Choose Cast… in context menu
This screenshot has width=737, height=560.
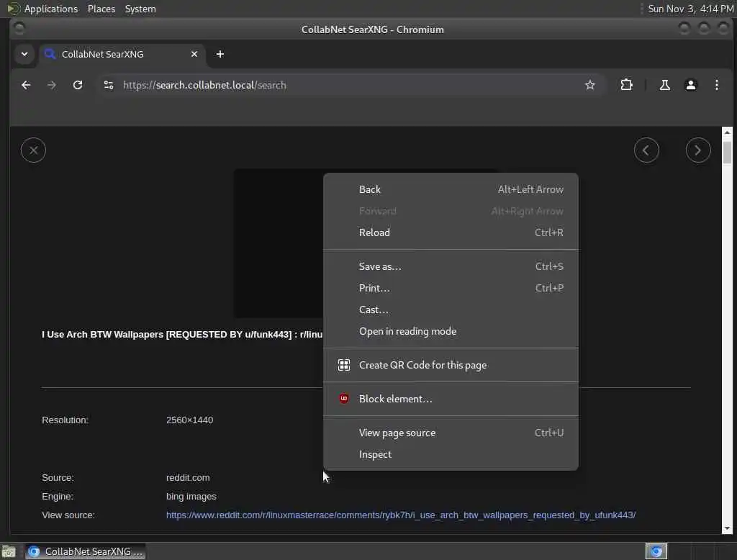click(451, 310)
